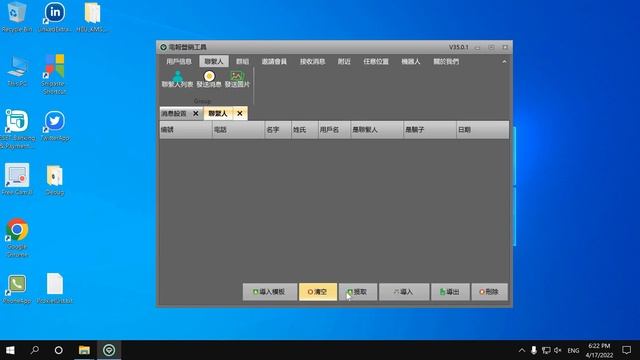Open the network tray icon
640x360 pixels.
[546, 350]
